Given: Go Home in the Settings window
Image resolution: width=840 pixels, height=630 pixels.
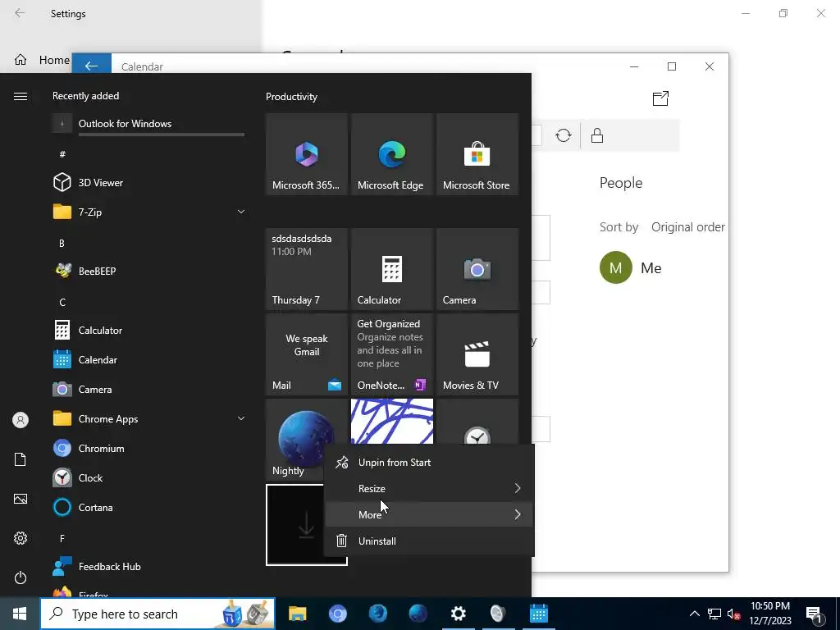Looking at the screenshot, I should (x=43, y=60).
